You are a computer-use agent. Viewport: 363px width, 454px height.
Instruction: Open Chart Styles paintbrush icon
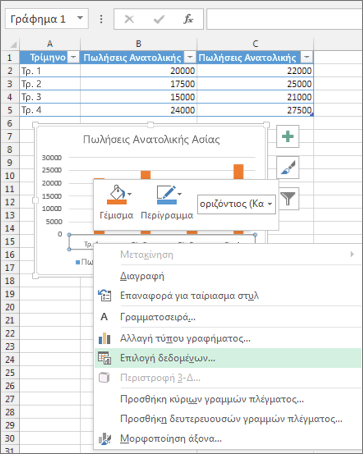coord(288,168)
